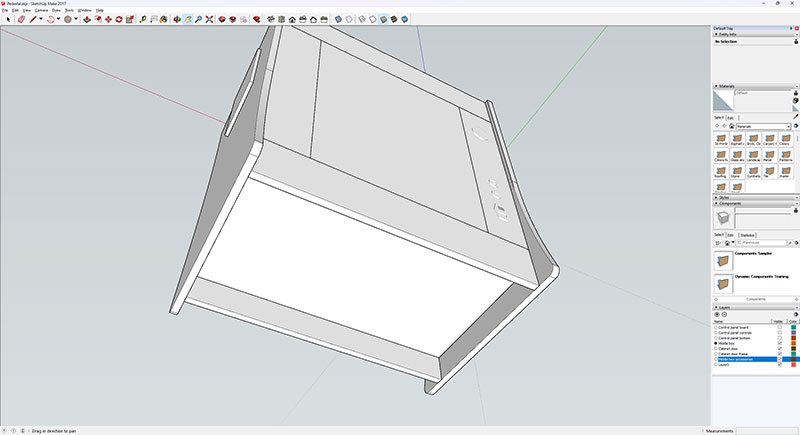This screenshot has height=435, width=800.
Task: Toggle visibility of Cabinet door frame layer
Action: coord(780,354)
